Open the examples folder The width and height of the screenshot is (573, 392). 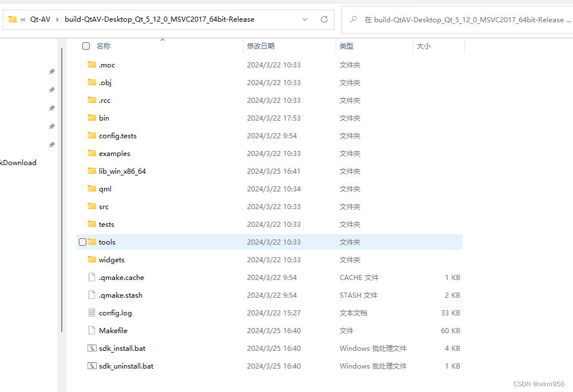click(113, 153)
